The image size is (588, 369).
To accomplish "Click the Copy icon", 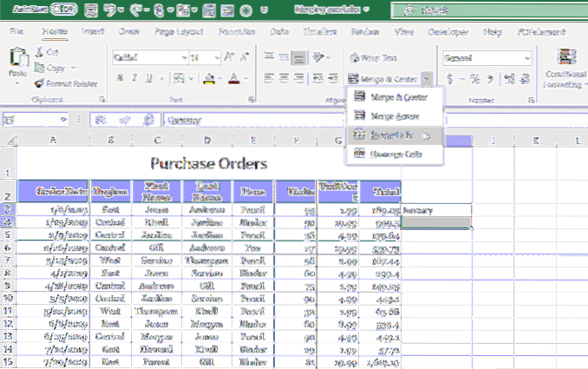I will [x=39, y=68].
